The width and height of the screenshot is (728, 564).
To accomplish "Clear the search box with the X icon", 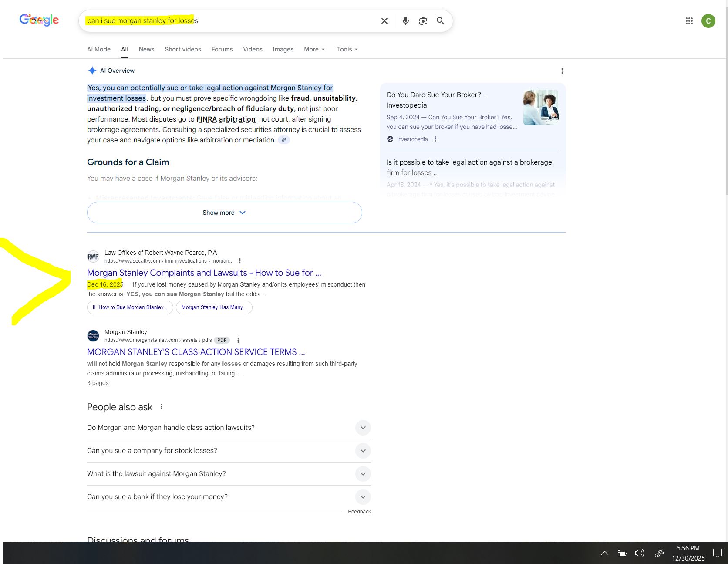I will pyautogui.click(x=384, y=21).
